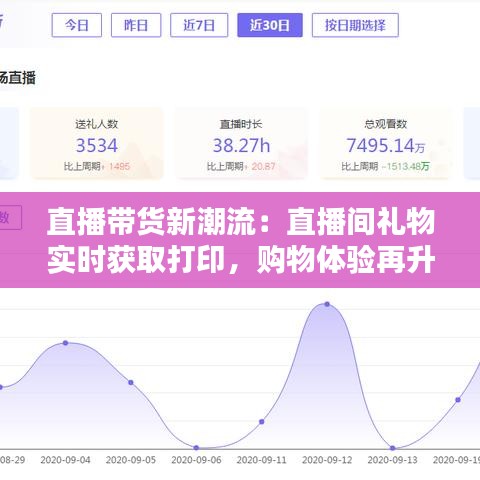Open the 直播时长 38.27h stat card
Image resolution: width=480 pixels, height=480 pixels.
pos(241,143)
